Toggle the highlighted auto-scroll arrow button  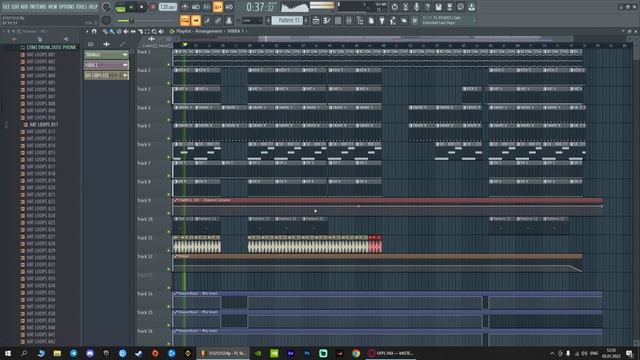196,20
